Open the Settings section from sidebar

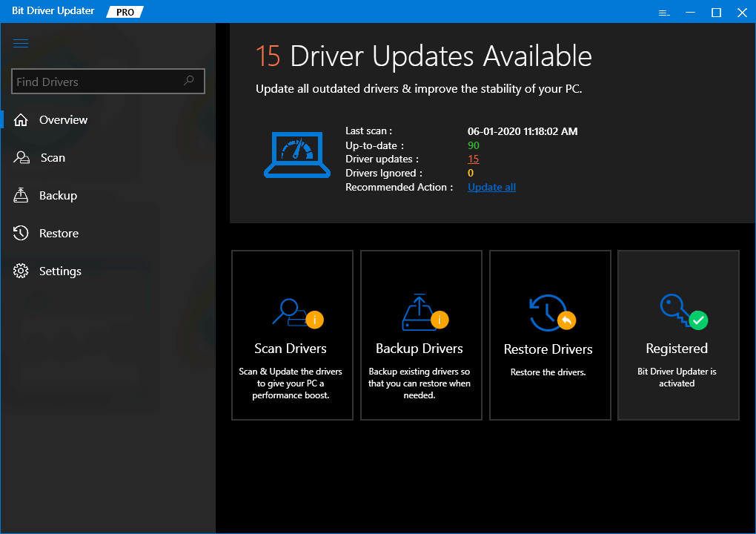(x=60, y=271)
